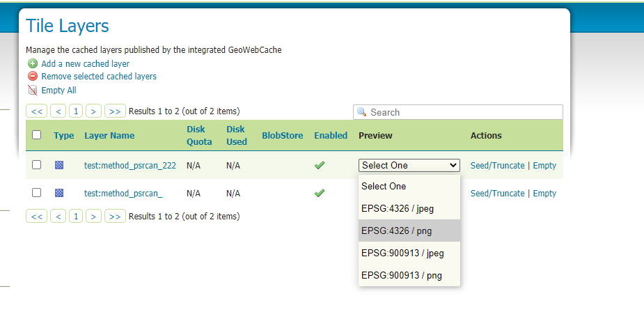Click the green Enabled checkmark for test:method_psrcan_
Viewport: 644px width, 328px height.
(x=320, y=193)
